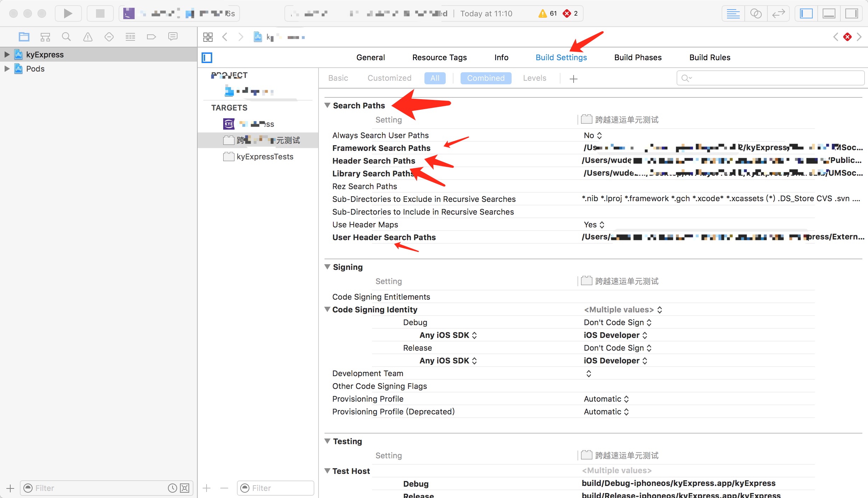Open the Breakpoint navigator icon
The width and height of the screenshot is (868, 498).
pyautogui.click(x=151, y=36)
